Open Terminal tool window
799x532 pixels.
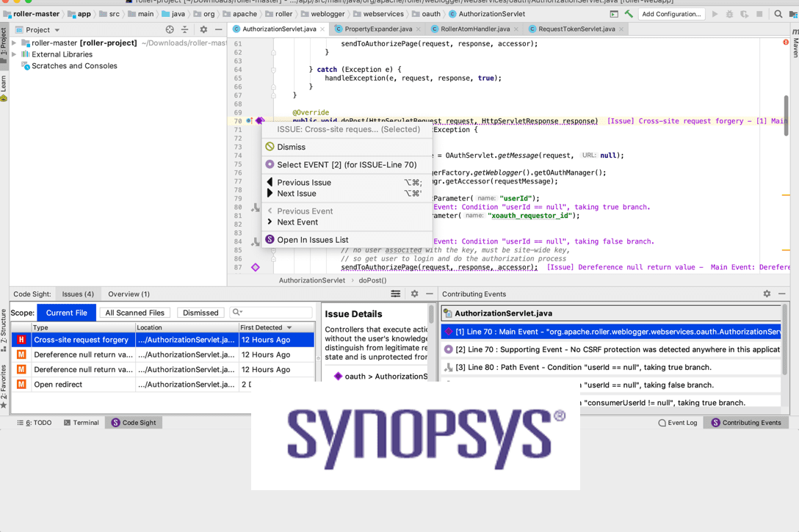pos(82,423)
